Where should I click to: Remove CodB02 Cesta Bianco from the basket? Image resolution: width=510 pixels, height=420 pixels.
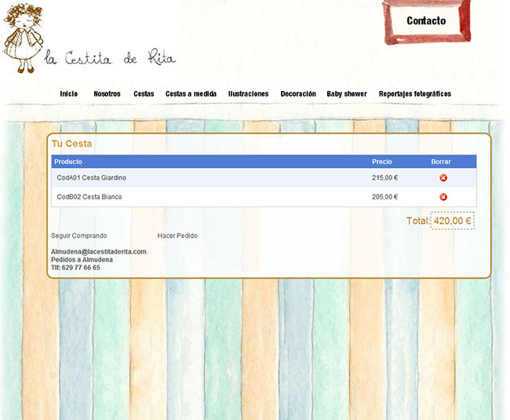pos(443,197)
